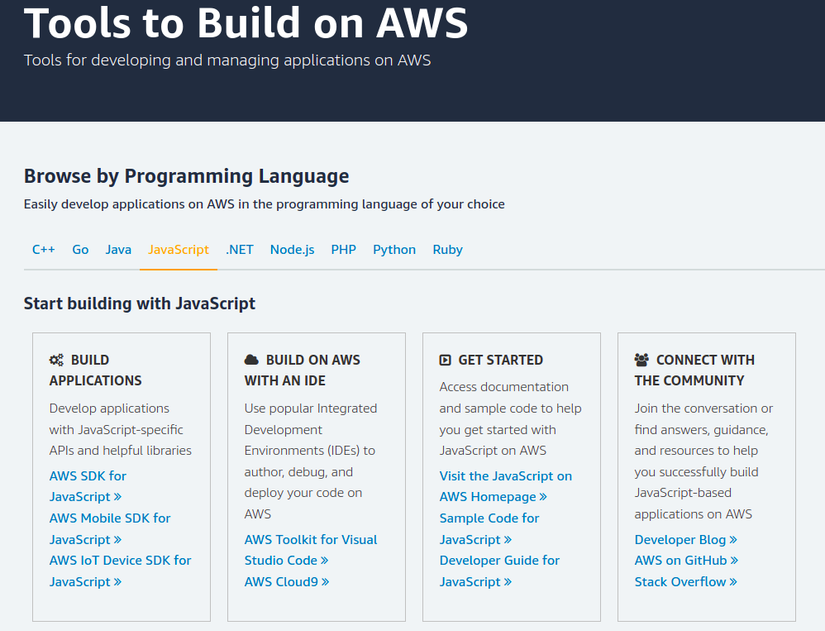The width and height of the screenshot is (825, 631).
Task: Switch to the Node.js tab
Action: pos(292,250)
